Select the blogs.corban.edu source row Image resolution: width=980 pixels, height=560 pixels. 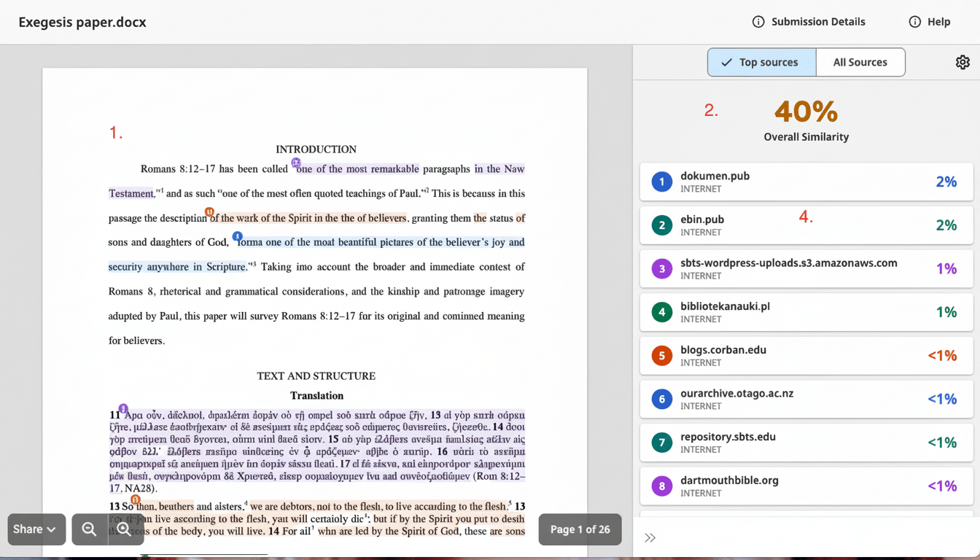coord(806,355)
